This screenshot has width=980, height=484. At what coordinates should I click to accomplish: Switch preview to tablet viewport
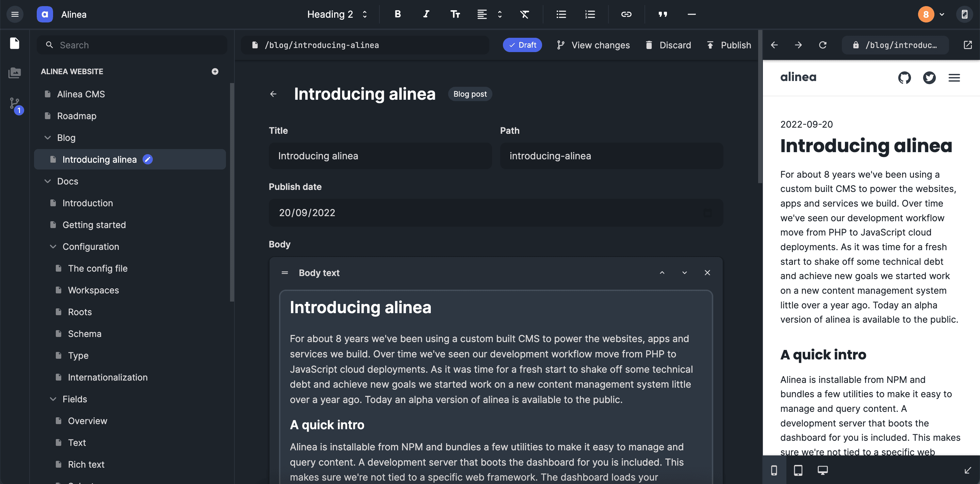coord(798,470)
